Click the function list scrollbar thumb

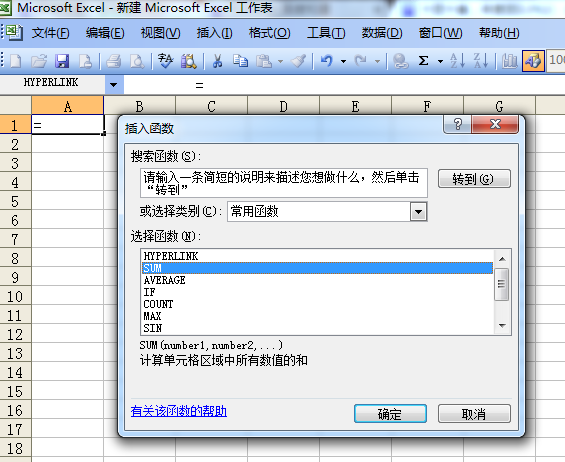pos(502,284)
